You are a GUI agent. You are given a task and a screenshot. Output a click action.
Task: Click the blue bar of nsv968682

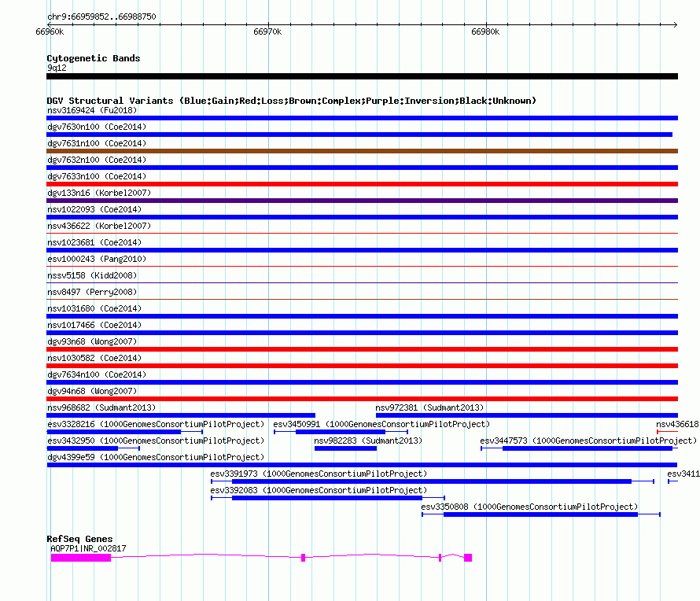click(x=181, y=415)
